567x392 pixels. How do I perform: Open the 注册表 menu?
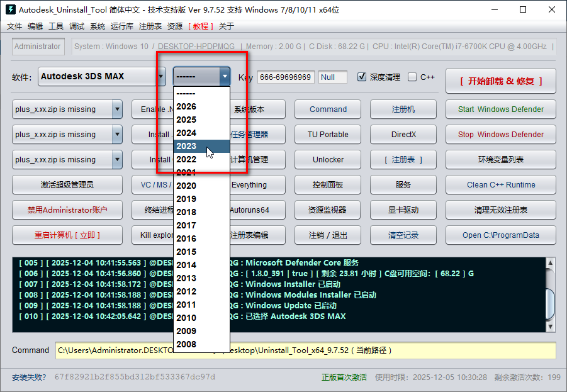(150, 26)
